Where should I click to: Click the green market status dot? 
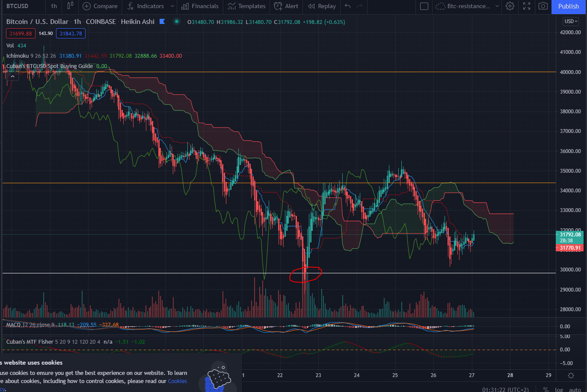coord(177,21)
